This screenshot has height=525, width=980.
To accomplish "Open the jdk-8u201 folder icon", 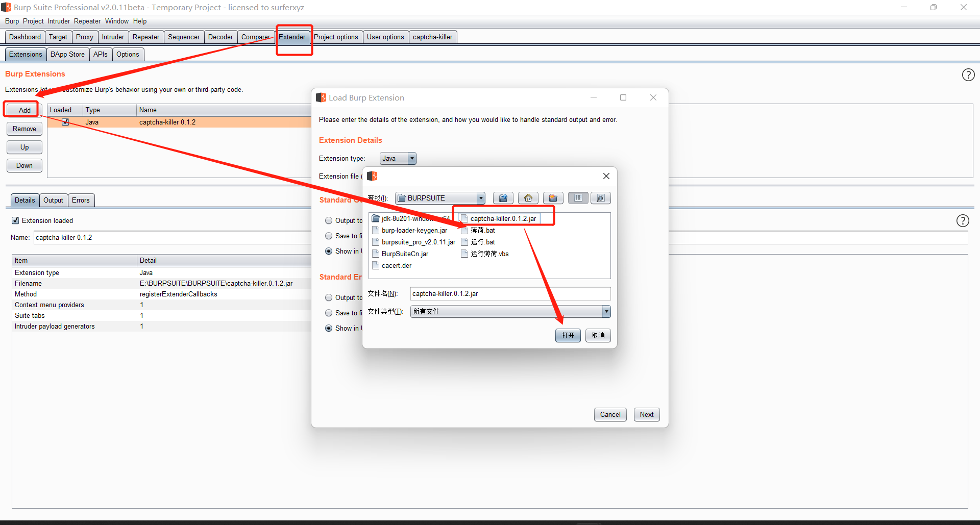I will (x=376, y=218).
